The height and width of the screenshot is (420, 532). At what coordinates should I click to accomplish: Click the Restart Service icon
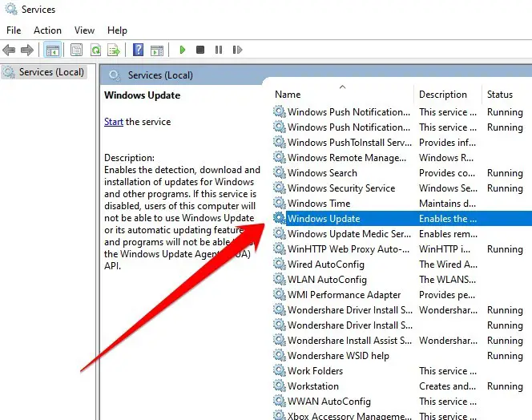(237, 50)
